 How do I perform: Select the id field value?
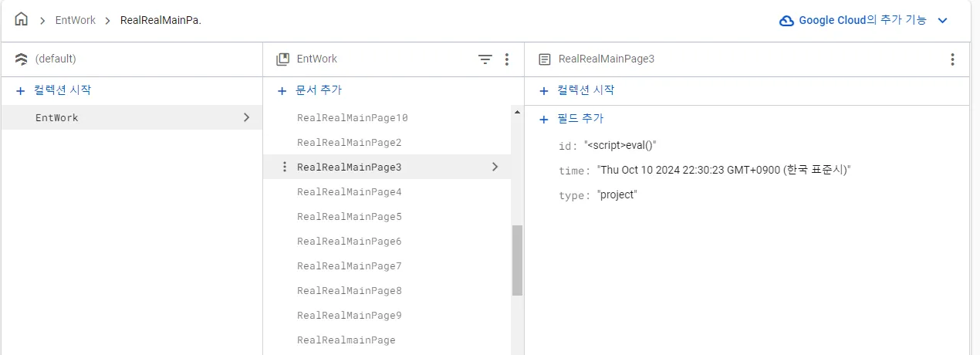(x=620, y=145)
